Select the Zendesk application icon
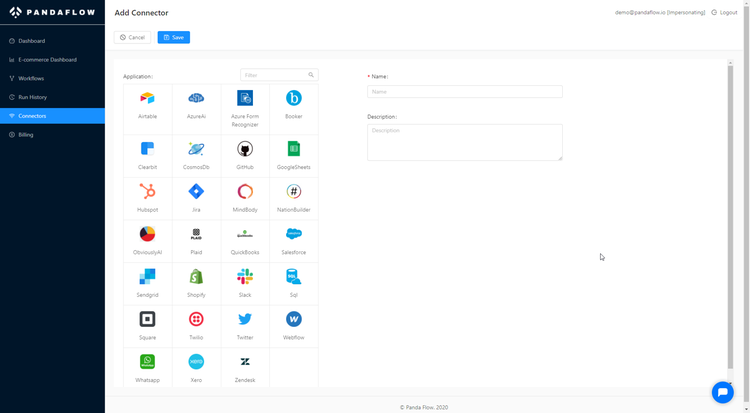Screen dimensions: 750x413 pos(245,362)
